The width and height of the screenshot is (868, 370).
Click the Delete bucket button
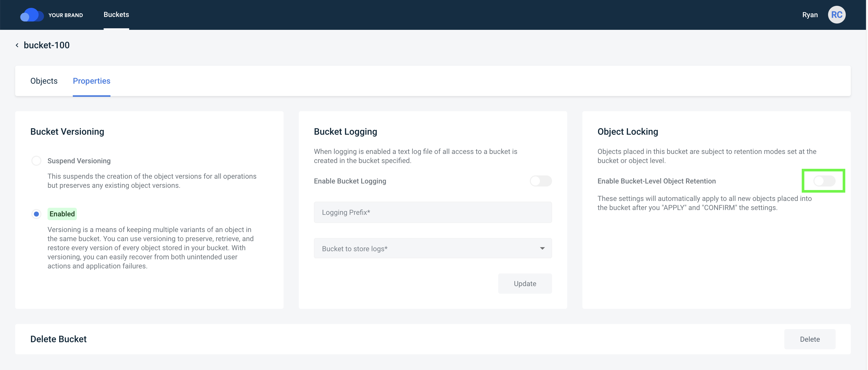pyautogui.click(x=810, y=339)
